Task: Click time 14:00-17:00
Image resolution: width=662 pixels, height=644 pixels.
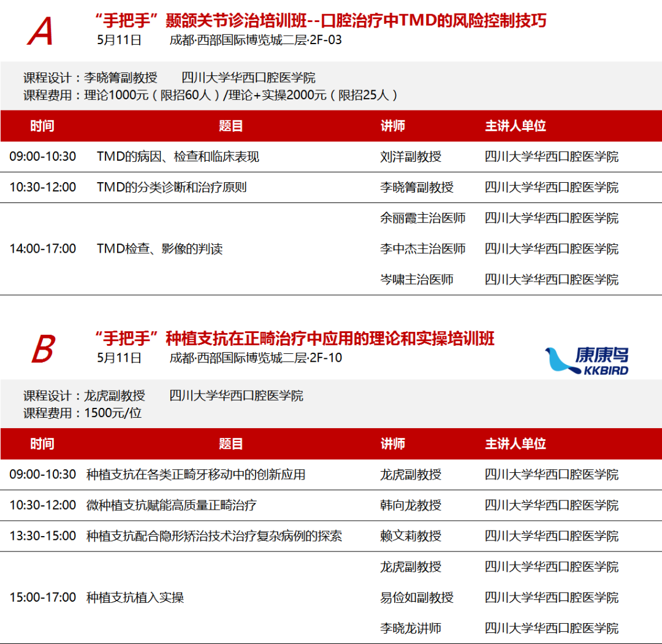Action: (43, 248)
